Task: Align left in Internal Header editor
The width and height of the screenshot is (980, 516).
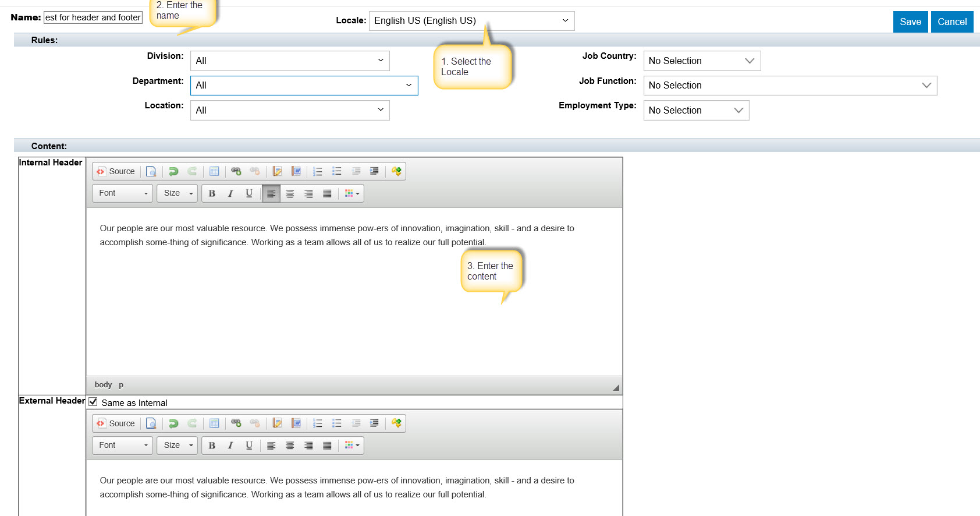Action: pyautogui.click(x=271, y=193)
